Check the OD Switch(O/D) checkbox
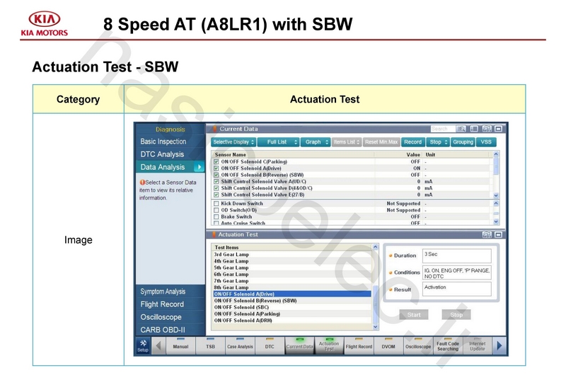The height and width of the screenshot is (392, 566). click(x=216, y=210)
